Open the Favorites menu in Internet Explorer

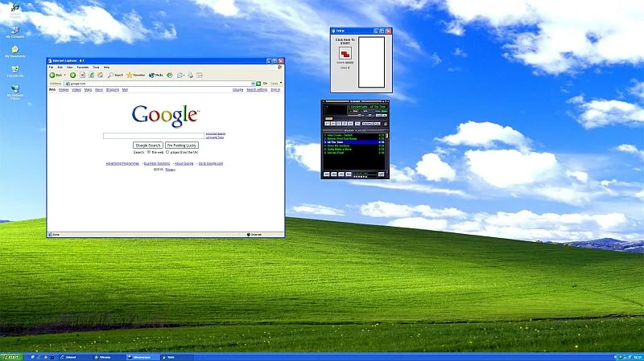(x=83, y=68)
